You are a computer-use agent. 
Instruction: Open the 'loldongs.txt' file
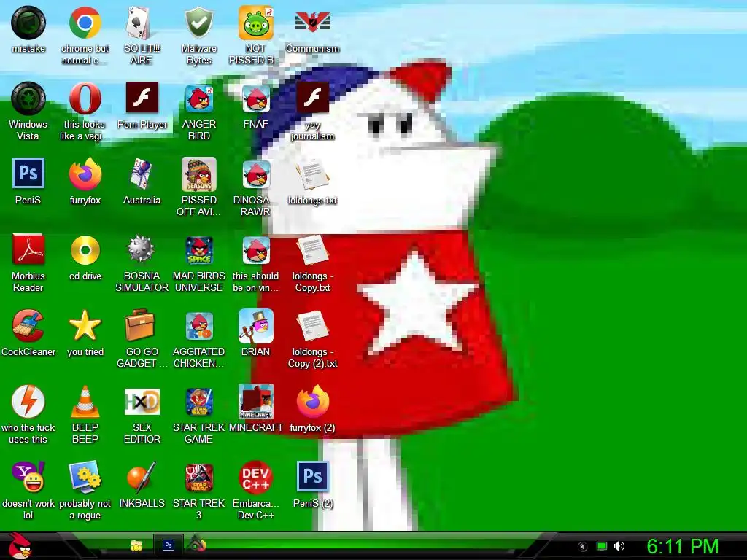[x=312, y=174]
